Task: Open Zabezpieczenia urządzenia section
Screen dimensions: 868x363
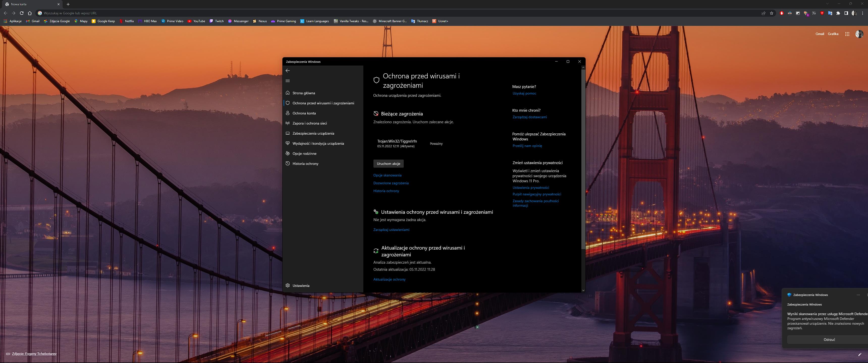Action: pos(313,133)
